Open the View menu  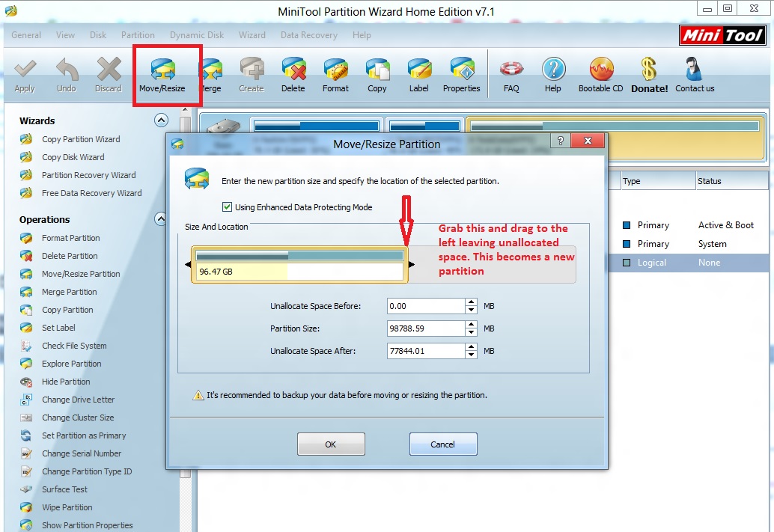coord(65,35)
